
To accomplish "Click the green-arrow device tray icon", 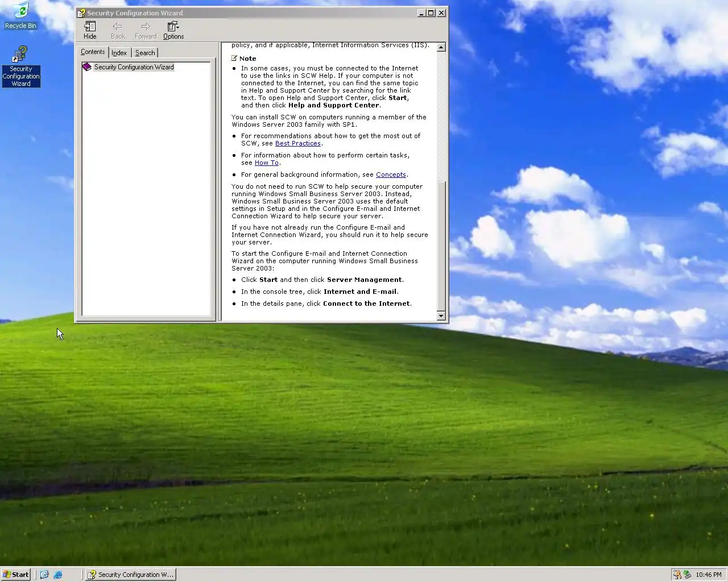I will [x=687, y=575].
